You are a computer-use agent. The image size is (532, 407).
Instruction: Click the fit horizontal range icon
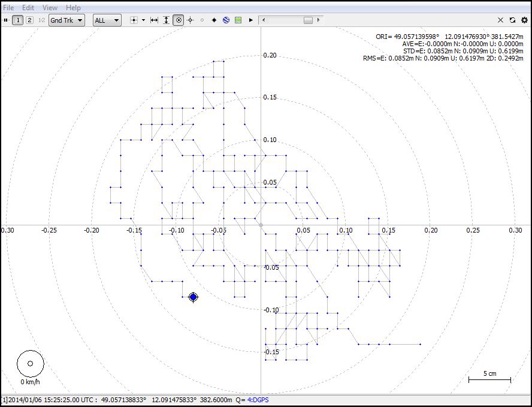click(x=154, y=20)
